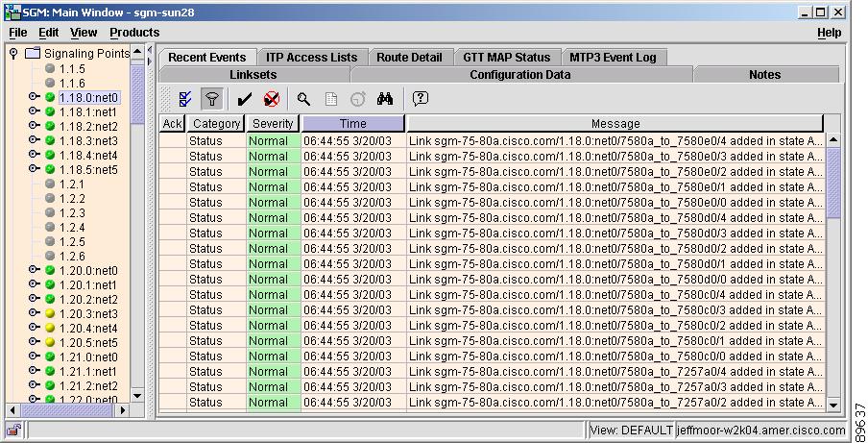Viewport: 868px width, 443px height.
Task: Click the SGM window title icon
Action: pos(12,12)
